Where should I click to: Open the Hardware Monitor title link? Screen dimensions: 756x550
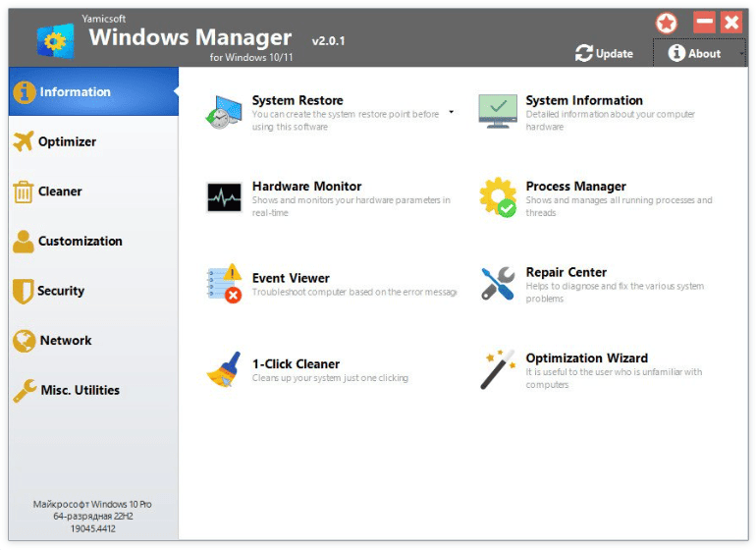point(306,187)
